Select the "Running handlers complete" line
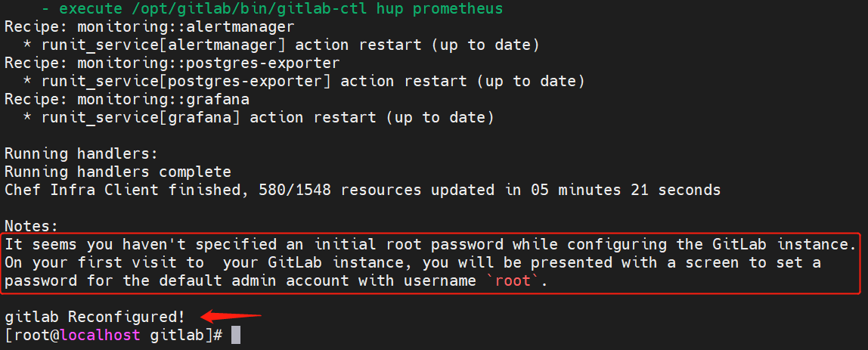This screenshot has width=868, height=350. point(117,172)
